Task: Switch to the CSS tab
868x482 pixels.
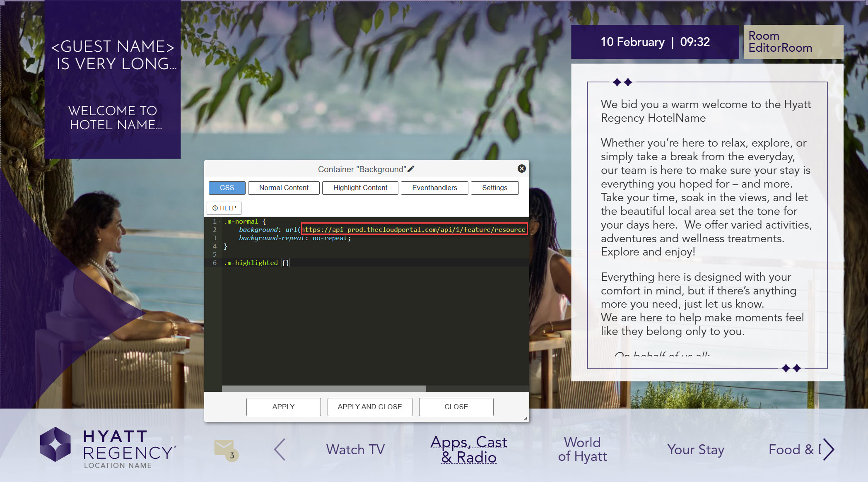Action: click(x=227, y=188)
